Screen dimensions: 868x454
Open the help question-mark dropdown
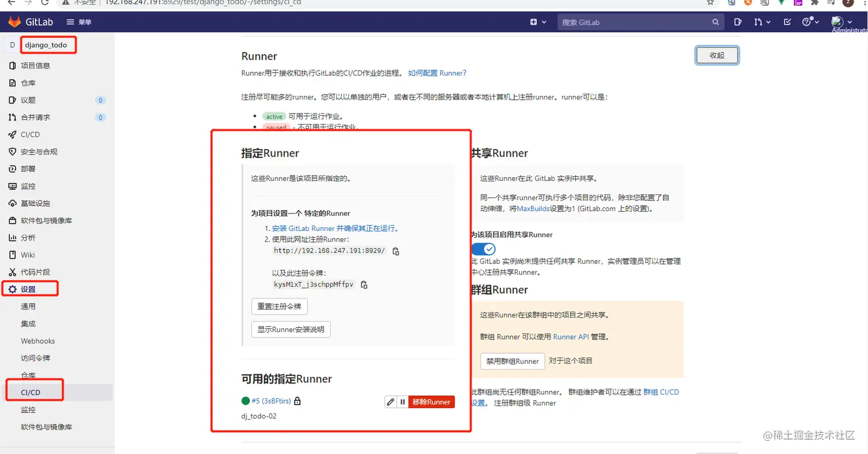pos(809,22)
